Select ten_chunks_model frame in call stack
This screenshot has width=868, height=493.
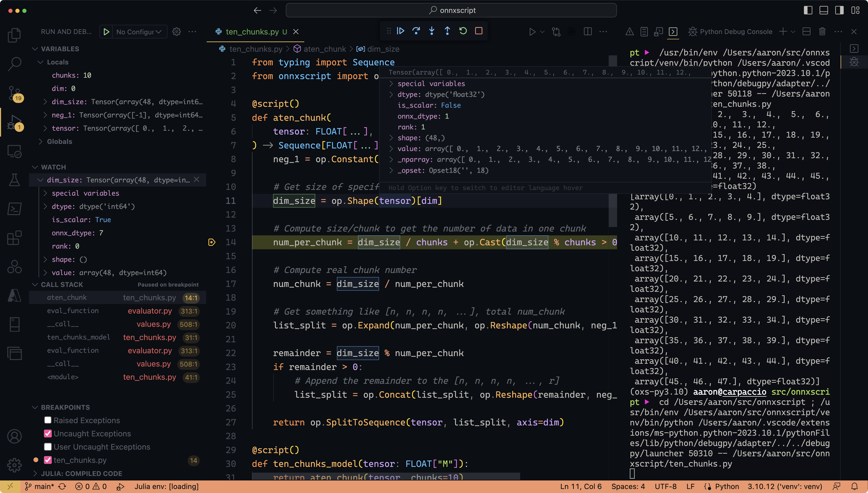79,337
